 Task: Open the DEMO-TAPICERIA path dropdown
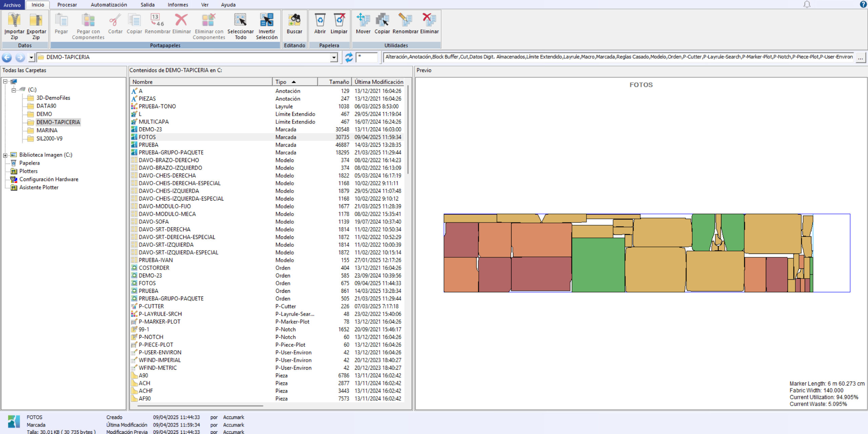click(x=334, y=57)
